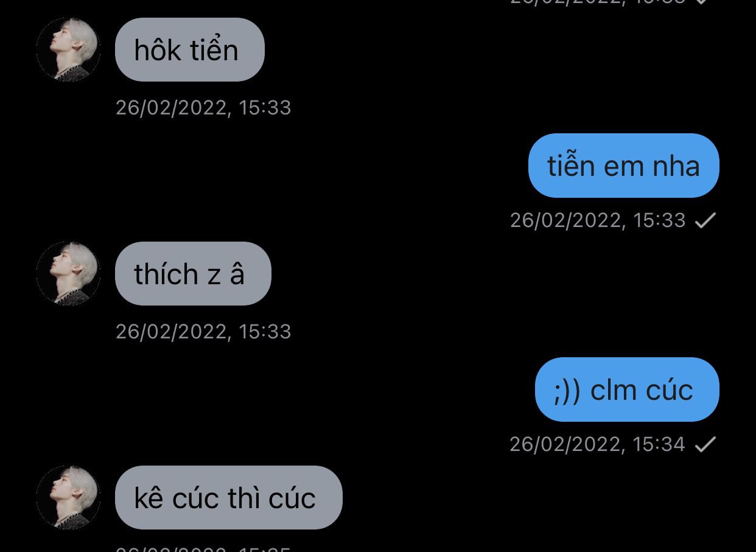Tap the "thích z â" message bubble

tap(193, 273)
